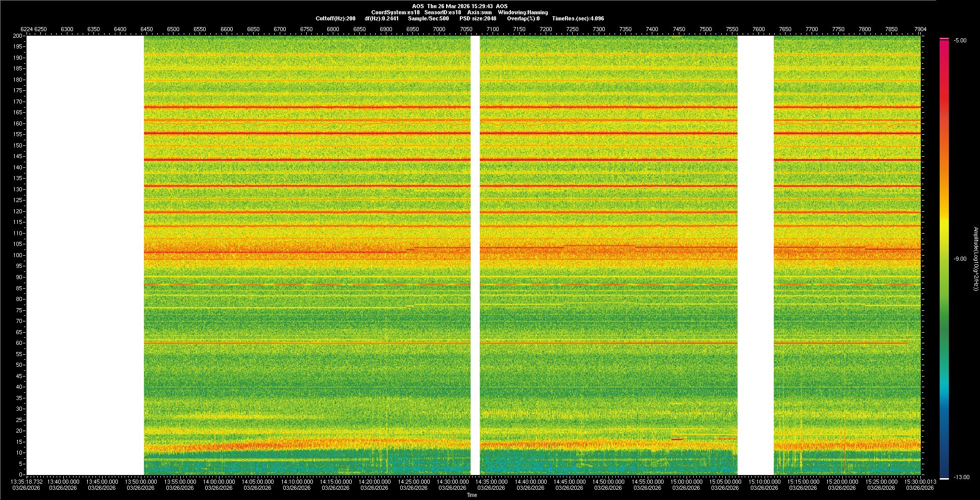Click the 13:50:00.000 time axis label
Viewport: 980px width, 500px height.
141,482
